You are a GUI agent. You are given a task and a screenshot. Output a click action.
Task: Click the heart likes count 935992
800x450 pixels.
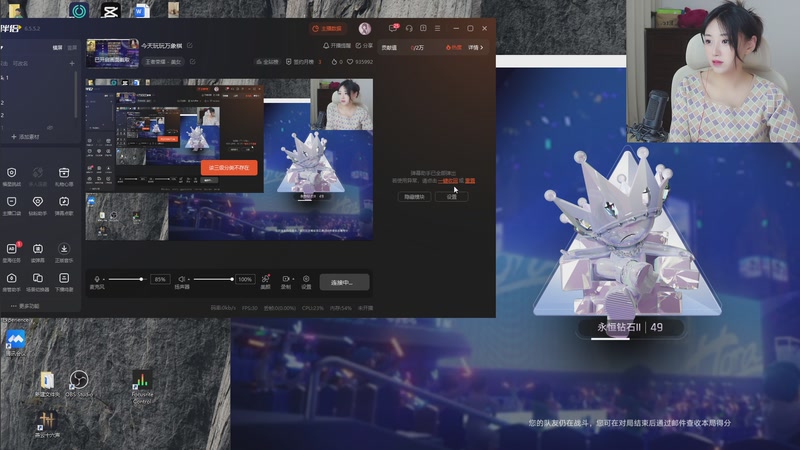[360, 62]
